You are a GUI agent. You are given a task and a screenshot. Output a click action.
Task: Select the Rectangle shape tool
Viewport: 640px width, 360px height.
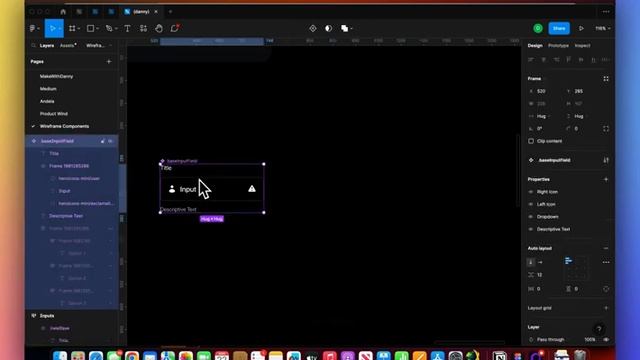point(91,28)
